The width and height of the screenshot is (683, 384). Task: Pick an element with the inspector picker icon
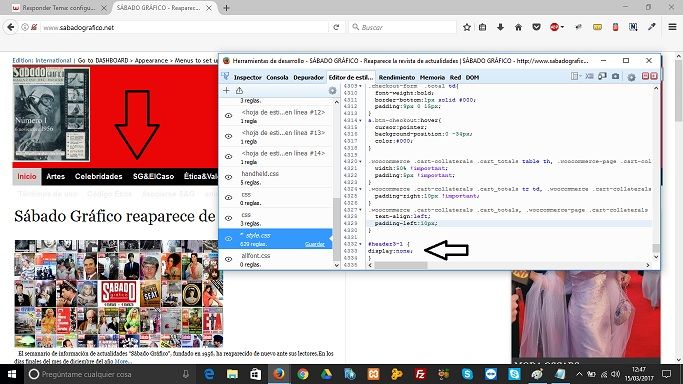226,77
